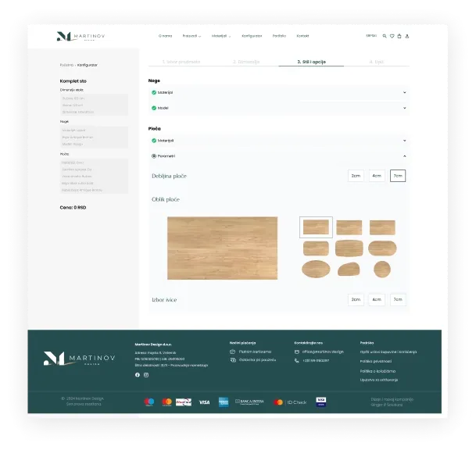Select the stadium pill-shaped plate thumbnail
Image resolution: width=476 pixels, height=450 pixels.
[x=382, y=248]
